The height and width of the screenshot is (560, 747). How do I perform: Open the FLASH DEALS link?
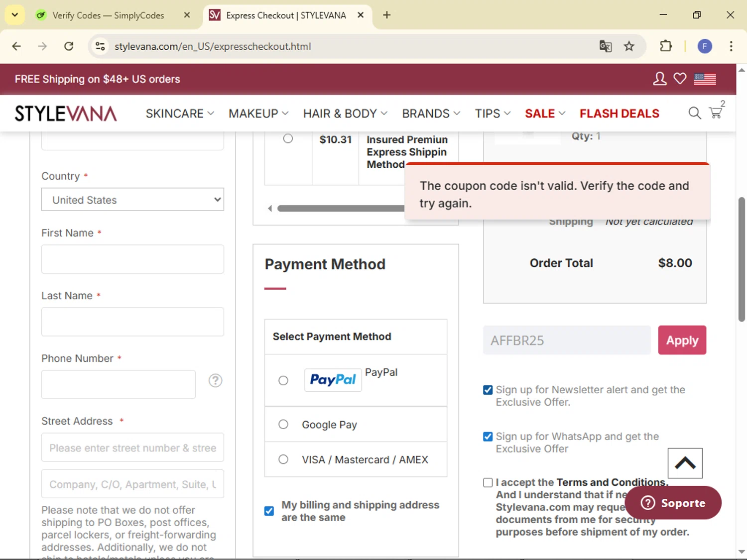point(619,113)
